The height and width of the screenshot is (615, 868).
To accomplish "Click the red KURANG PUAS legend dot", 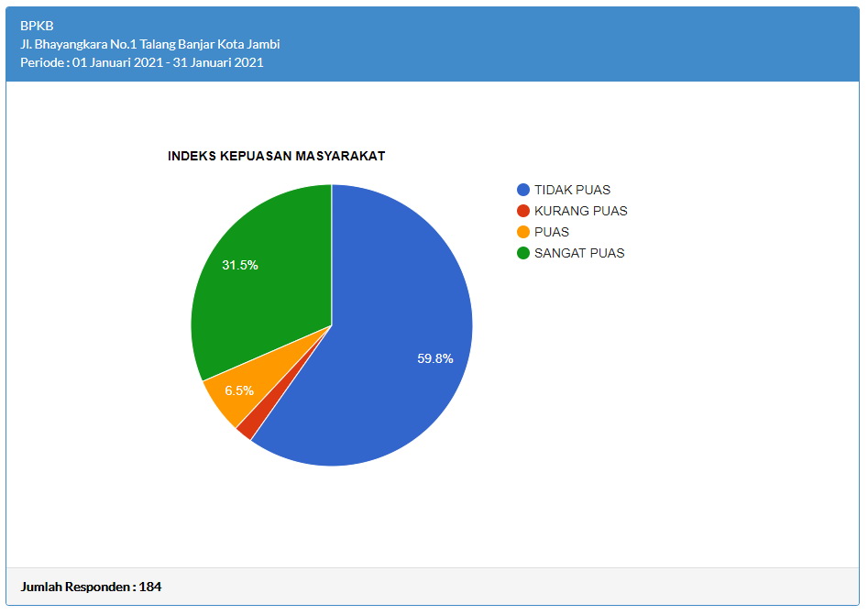I will point(523,211).
